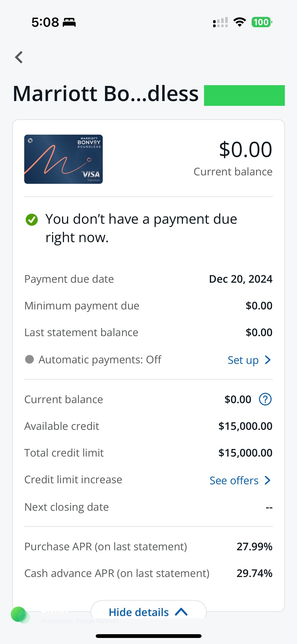Tap the Purchase APR percentage value
Viewport: 297px width, 644px height.
[254, 546]
